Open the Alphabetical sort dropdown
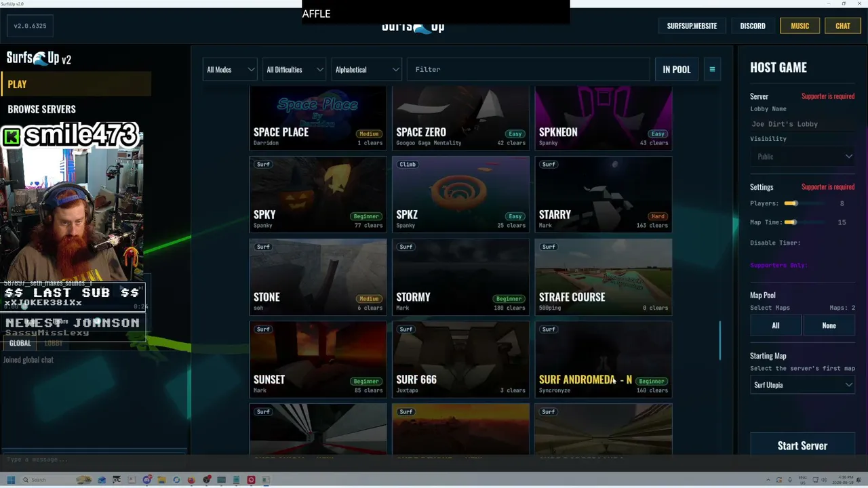 (x=367, y=69)
